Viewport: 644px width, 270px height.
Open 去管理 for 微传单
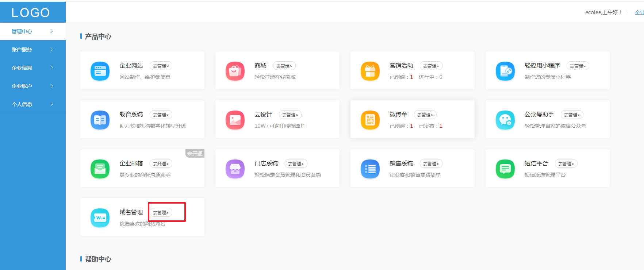click(425, 115)
